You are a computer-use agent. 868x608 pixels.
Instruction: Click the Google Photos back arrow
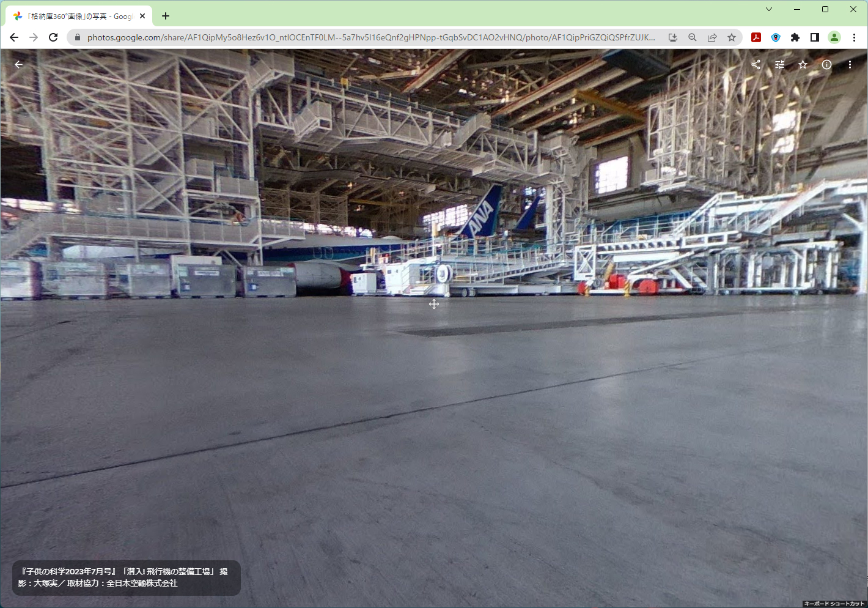19,64
